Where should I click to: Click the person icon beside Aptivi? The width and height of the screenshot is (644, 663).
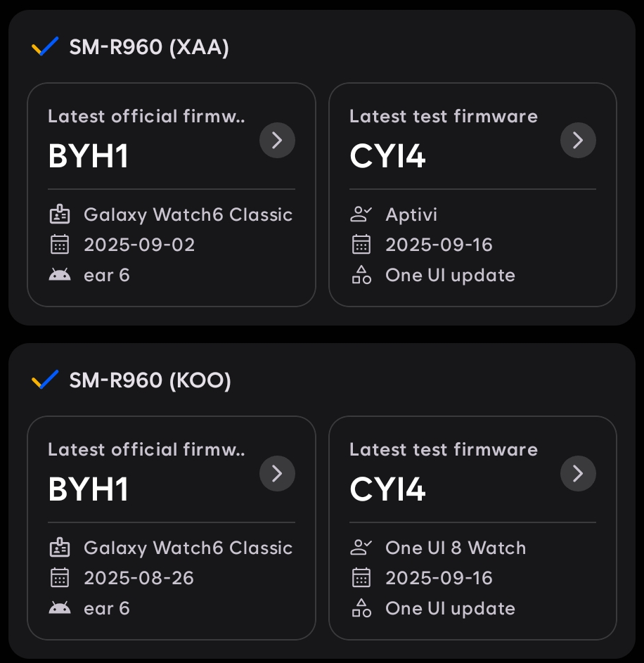click(361, 214)
